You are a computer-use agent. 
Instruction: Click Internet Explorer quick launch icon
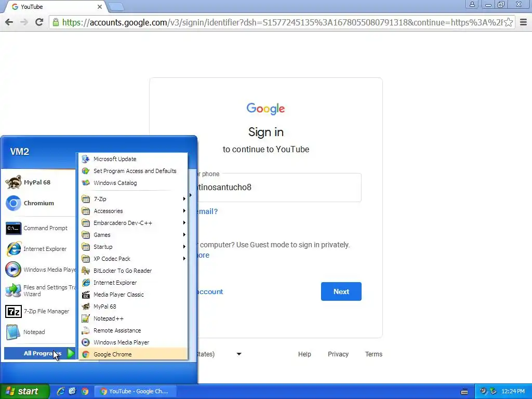tap(61, 391)
